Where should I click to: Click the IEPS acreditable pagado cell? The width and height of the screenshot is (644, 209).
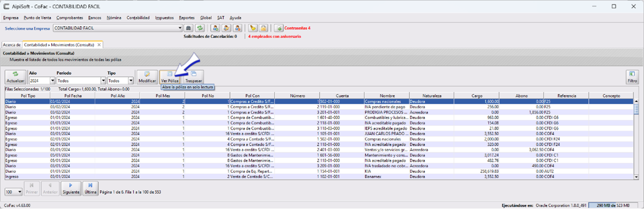387,128
